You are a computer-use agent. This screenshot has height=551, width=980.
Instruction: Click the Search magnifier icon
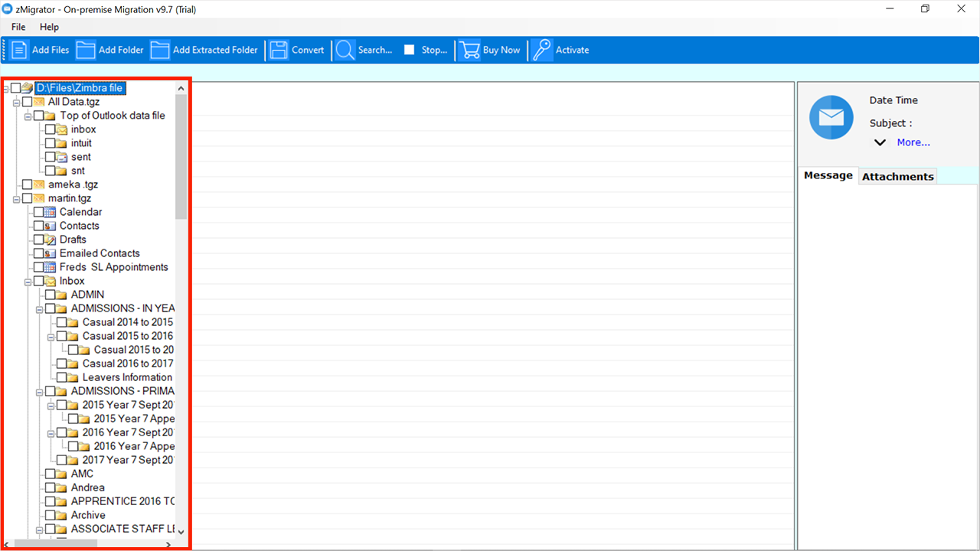(345, 50)
